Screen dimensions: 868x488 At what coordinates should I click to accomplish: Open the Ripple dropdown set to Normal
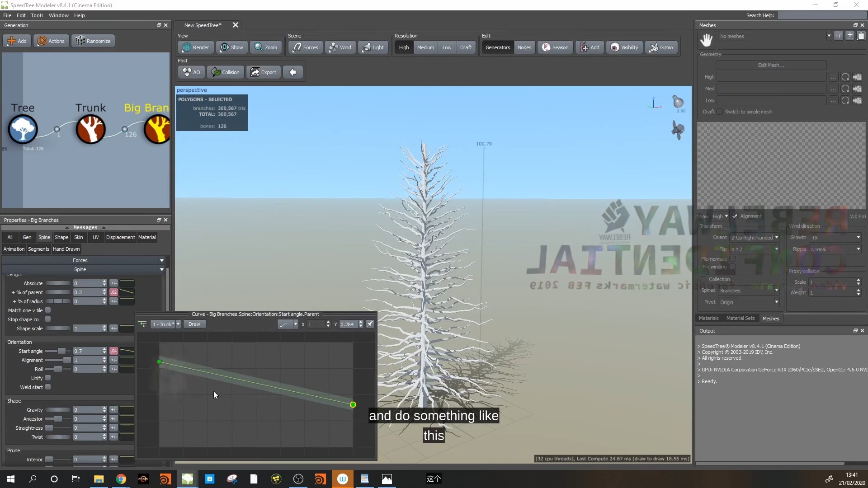834,249
